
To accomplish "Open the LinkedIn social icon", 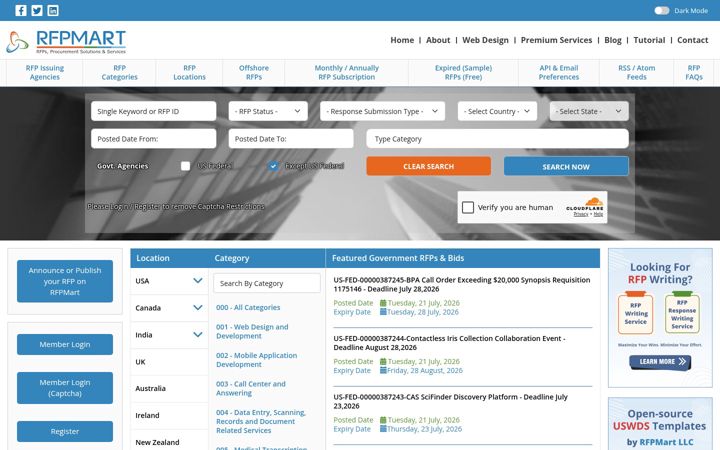I will (x=53, y=11).
